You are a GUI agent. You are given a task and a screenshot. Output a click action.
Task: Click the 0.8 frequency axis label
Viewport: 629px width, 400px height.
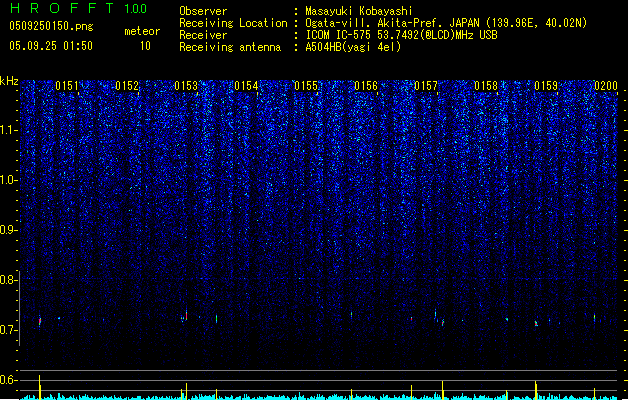pyautogui.click(x=9, y=280)
